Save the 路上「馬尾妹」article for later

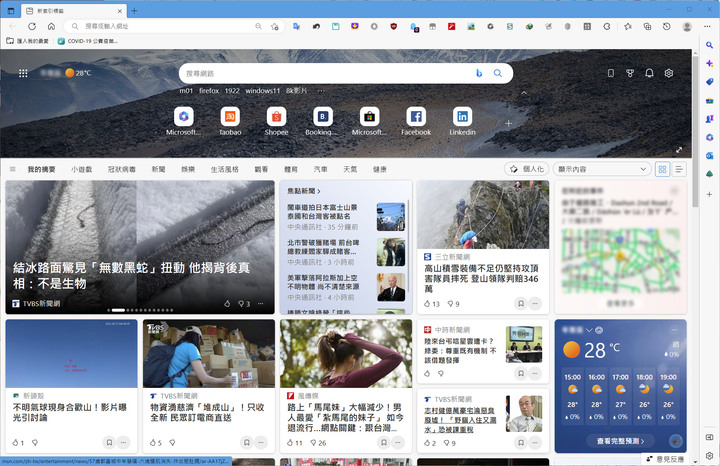(384, 443)
